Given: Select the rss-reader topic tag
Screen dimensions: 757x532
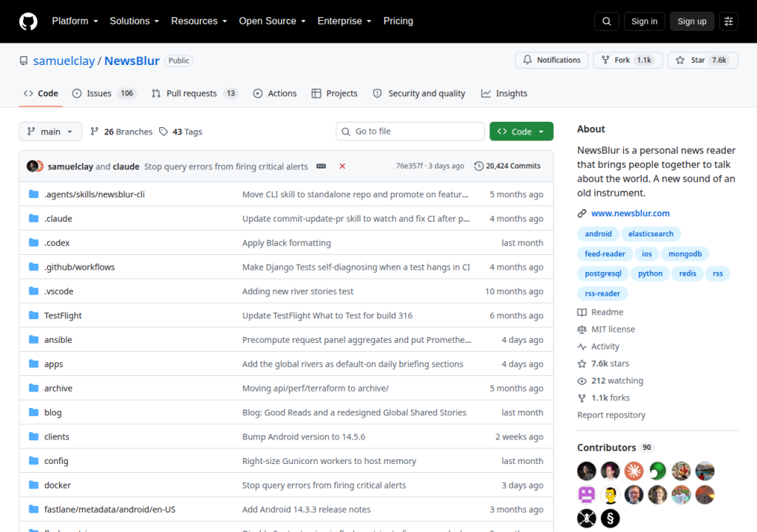Looking at the screenshot, I should tap(602, 293).
